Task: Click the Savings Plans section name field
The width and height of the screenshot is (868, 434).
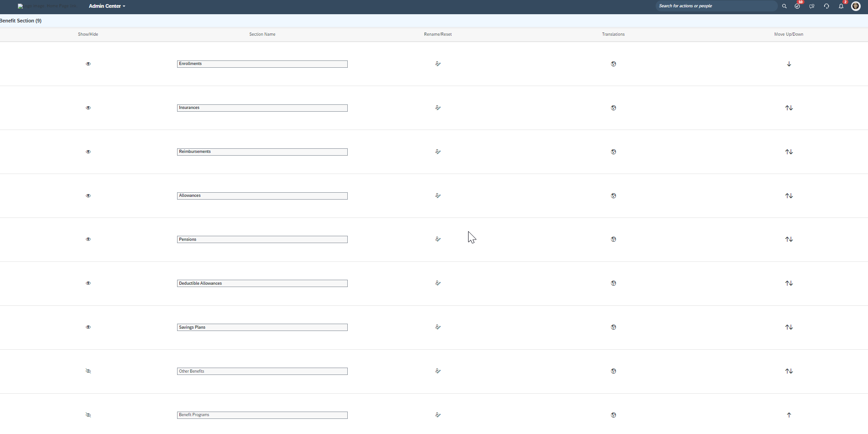Action: coord(262,327)
